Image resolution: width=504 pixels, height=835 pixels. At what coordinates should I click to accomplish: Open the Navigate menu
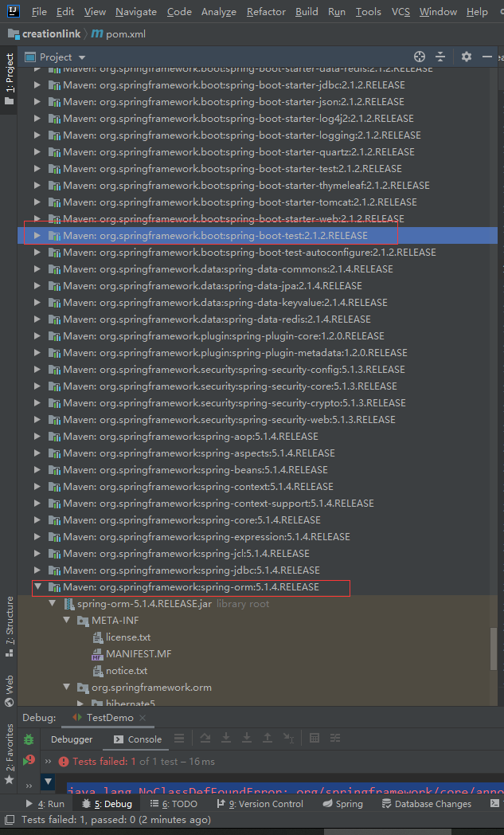click(135, 11)
